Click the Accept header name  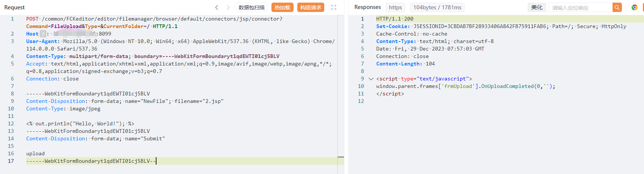(35, 64)
